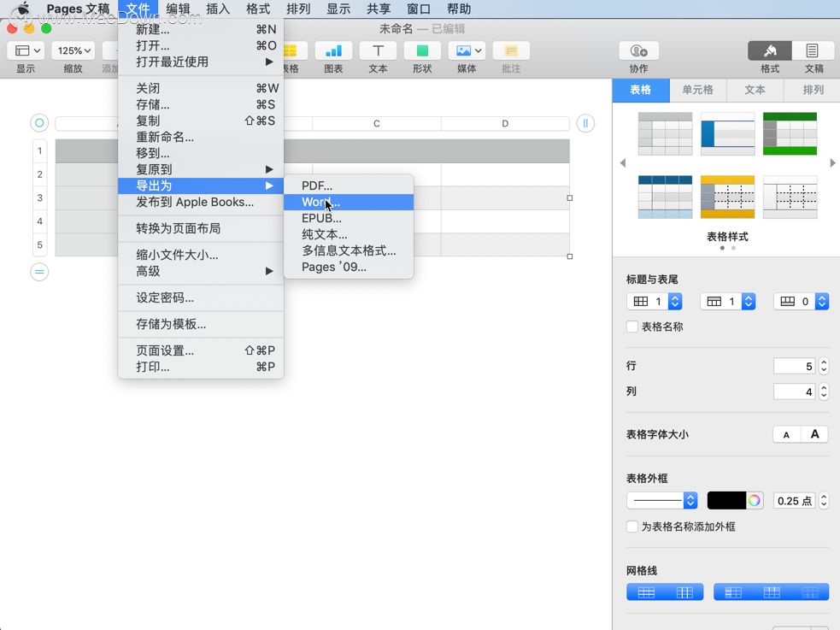Click the add-row handle below row 5
The image size is (840, 630).
pos(39,272)
